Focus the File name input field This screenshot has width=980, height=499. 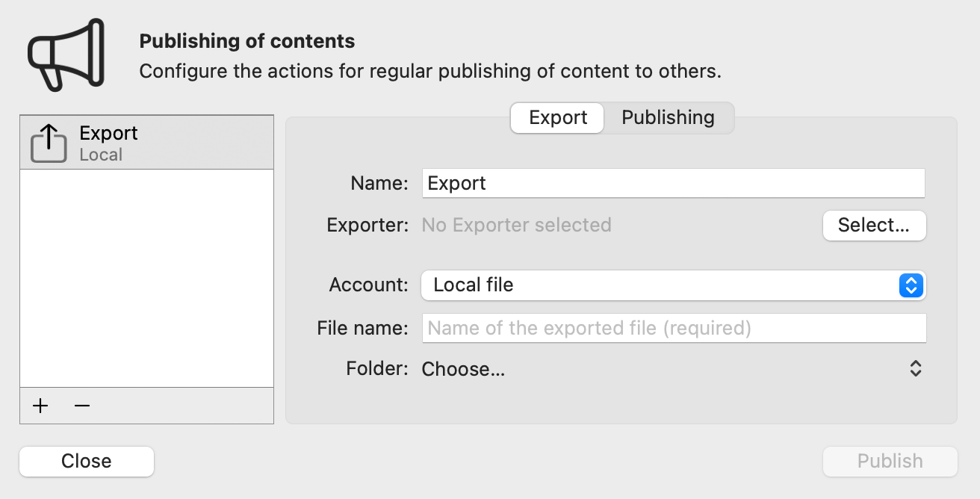(672, 328)
